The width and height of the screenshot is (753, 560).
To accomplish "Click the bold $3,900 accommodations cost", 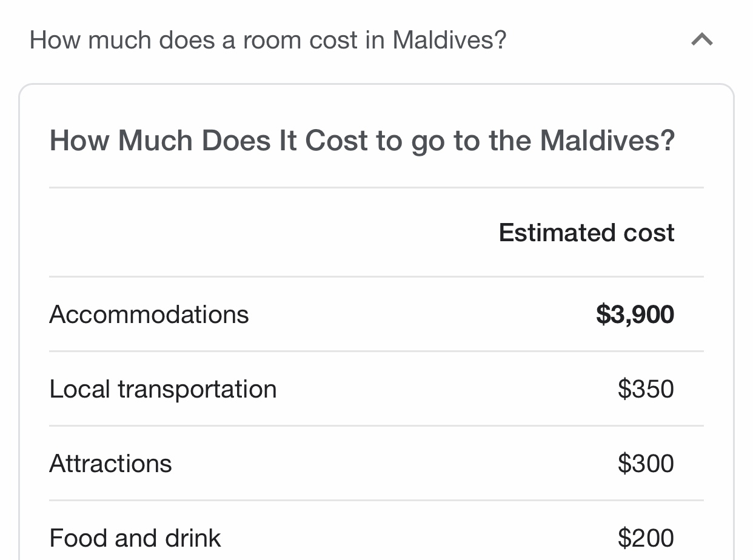I will pyautogui.click(x=634, y=315).
